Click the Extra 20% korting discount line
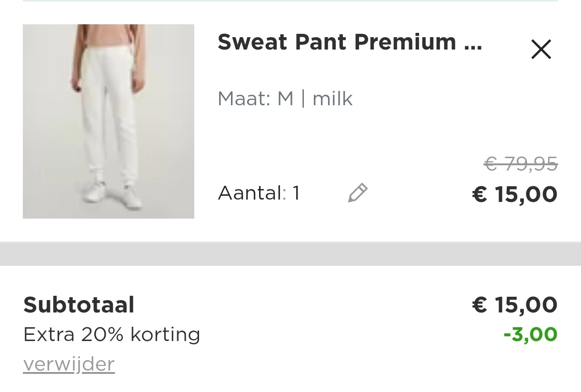 [x=111, y=334]
